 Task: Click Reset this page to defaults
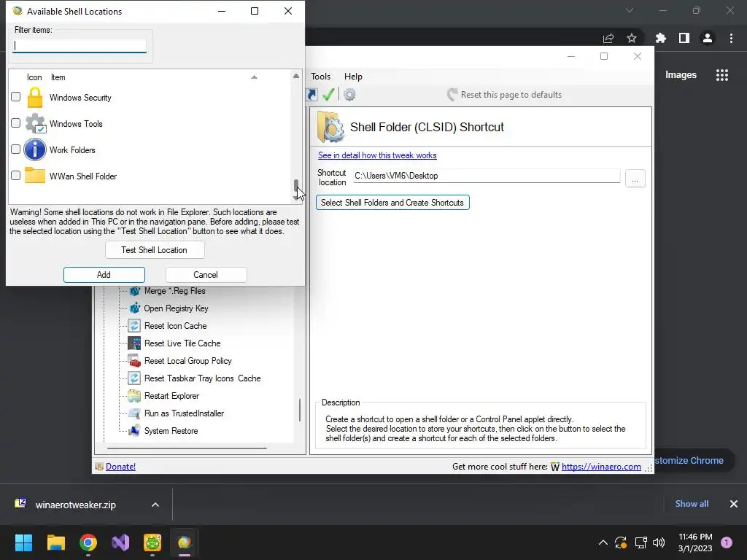(x=505, y=95)
